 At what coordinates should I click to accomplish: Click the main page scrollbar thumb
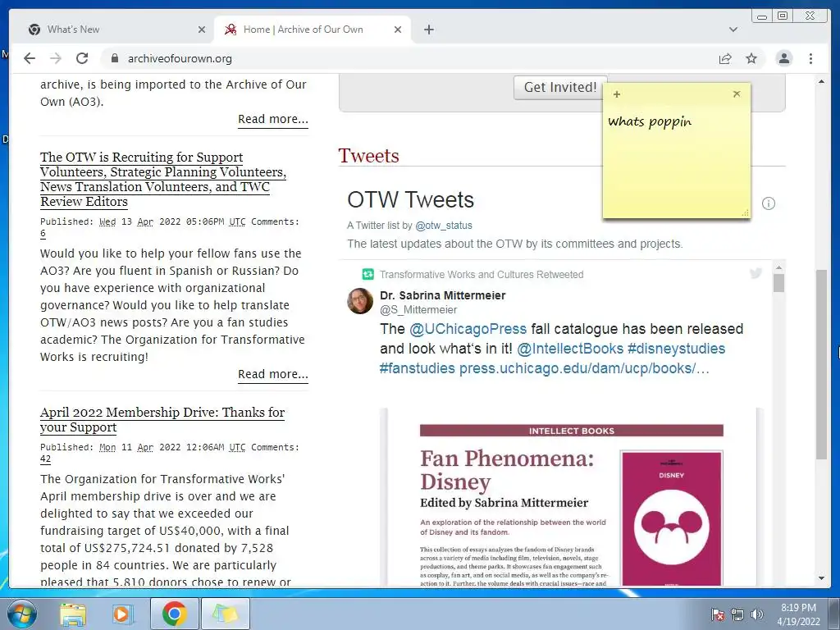pos(821,364)
